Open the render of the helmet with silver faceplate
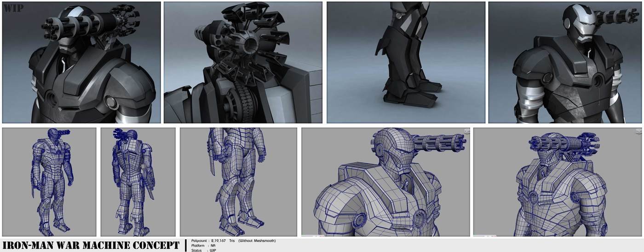 click(x=565, y=62)
